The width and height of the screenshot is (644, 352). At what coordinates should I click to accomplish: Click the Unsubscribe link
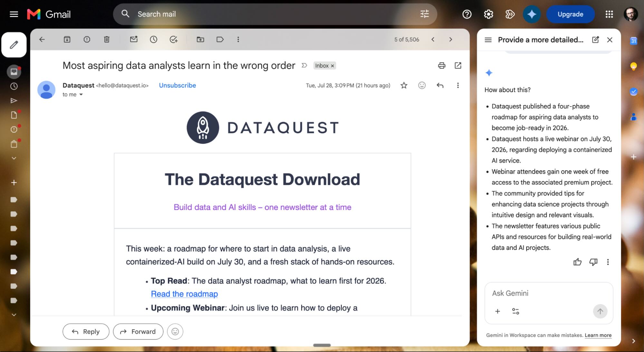click(178, 85)
